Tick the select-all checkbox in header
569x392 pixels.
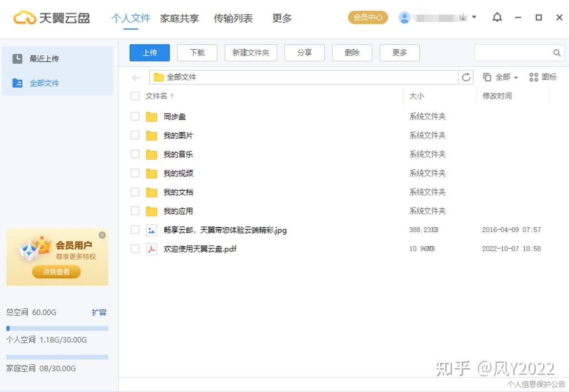click(x=135, y=96)
